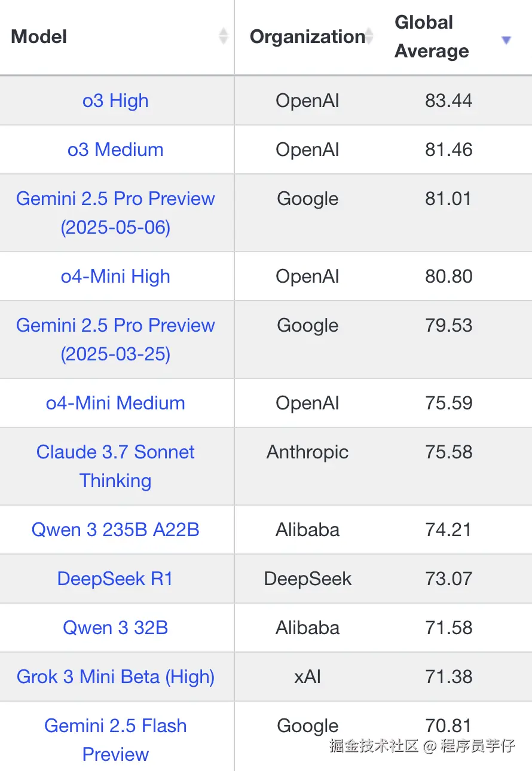The height and width of the screenshot is (771, 532).
Task: Open Gemini 2.5 Pro Preview (2025-05-06) link
Action: pos(115,213)
